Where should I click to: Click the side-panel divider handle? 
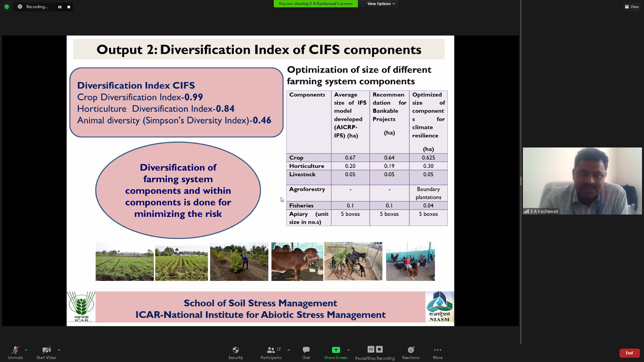(x=521, y=181)
